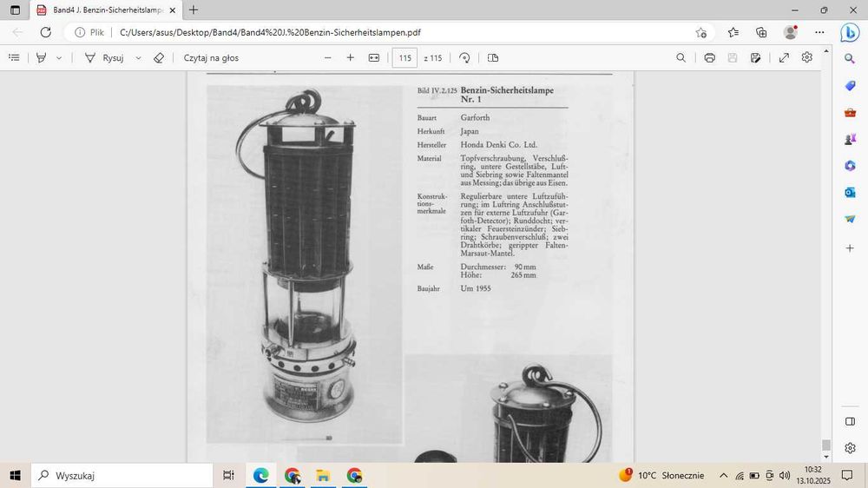Open Task View on the taskbar
This screenshot has width=868, height=488.
(x=228, y=475)
